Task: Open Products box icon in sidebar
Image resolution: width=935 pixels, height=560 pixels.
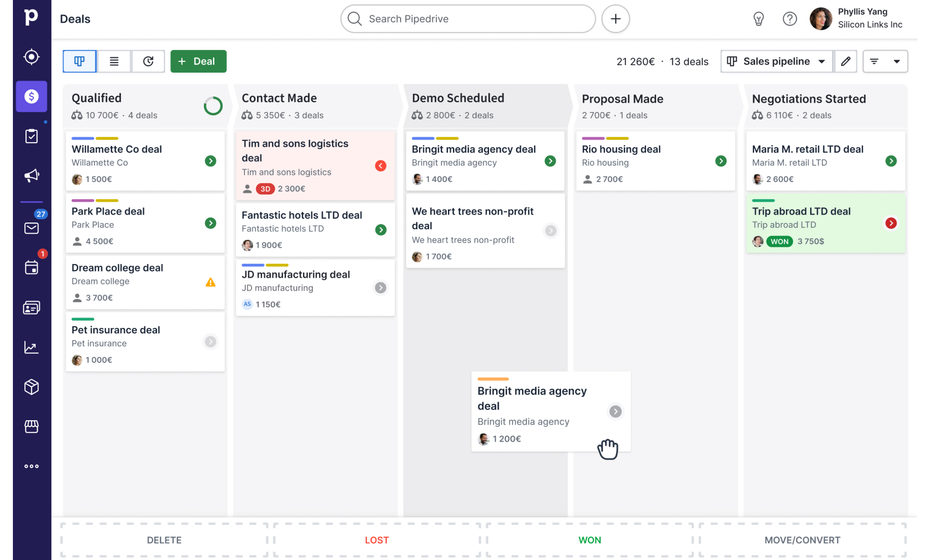Action: [31, 387]
